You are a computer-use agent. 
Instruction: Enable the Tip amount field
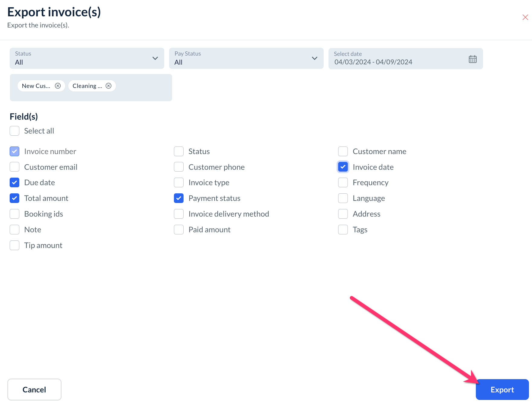14,245
